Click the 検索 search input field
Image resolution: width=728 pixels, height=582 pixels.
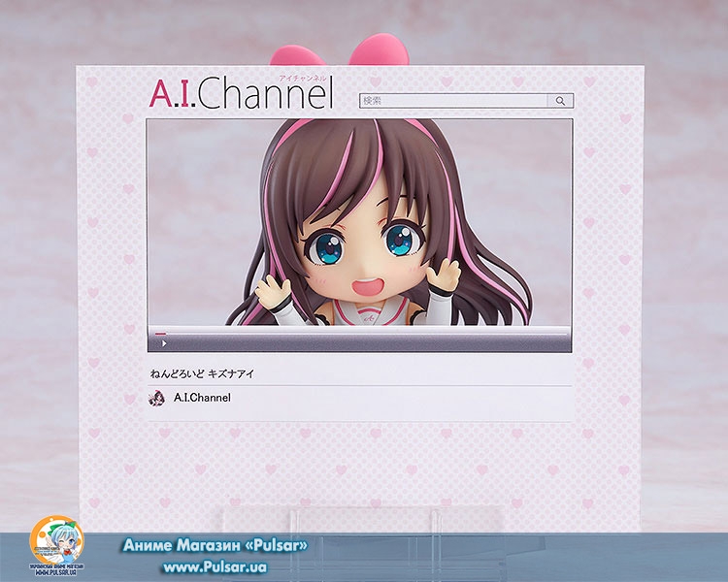point(453,101)
